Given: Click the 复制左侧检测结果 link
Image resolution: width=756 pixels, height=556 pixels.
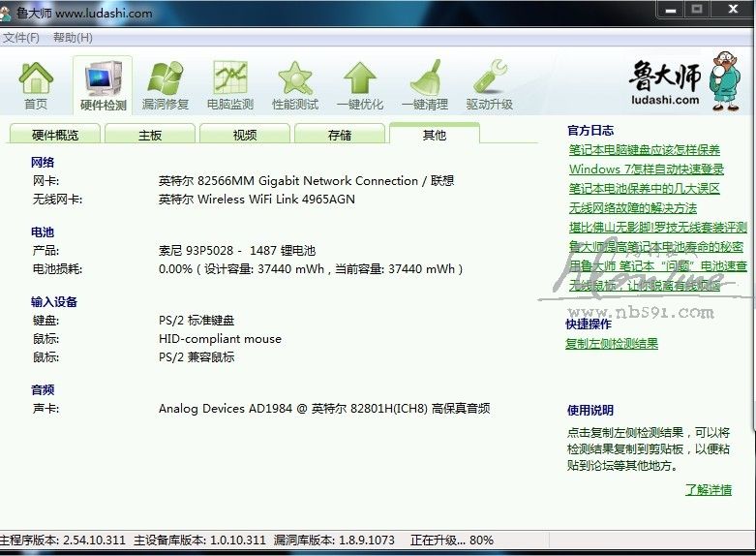Looking at the screenshot, I should pos(612,344).
